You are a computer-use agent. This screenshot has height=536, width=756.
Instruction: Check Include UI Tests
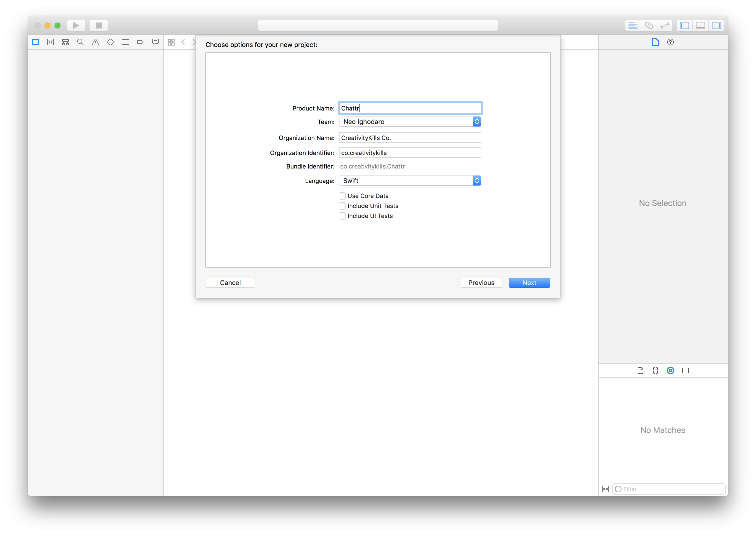342,216
